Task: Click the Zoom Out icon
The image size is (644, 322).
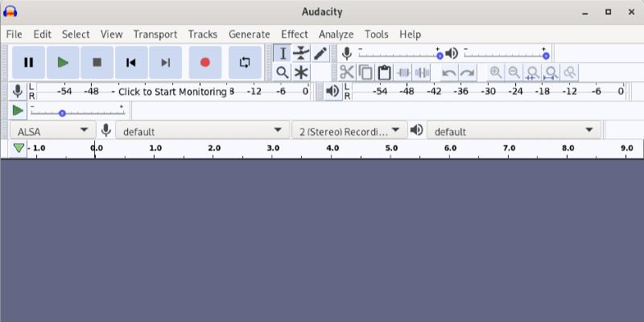Action: pyautogui.click(x=514, y=72)
